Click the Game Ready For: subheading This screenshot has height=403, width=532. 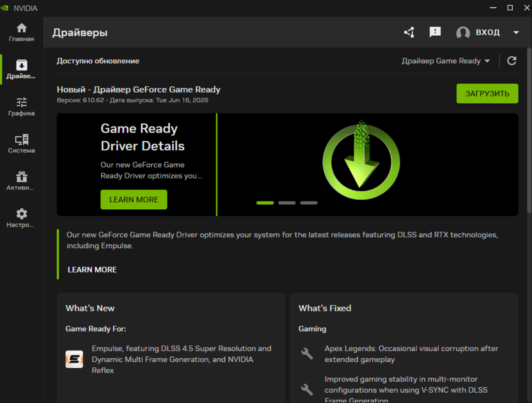pos(96,329)
